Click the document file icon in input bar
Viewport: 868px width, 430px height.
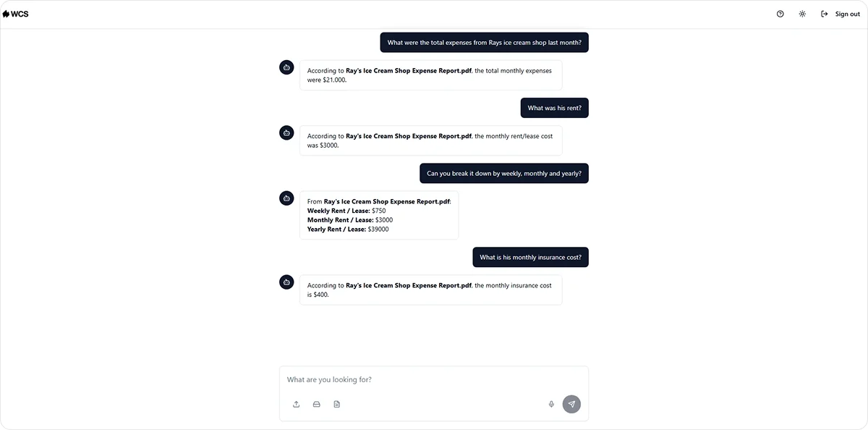click(x=336, y=404)
